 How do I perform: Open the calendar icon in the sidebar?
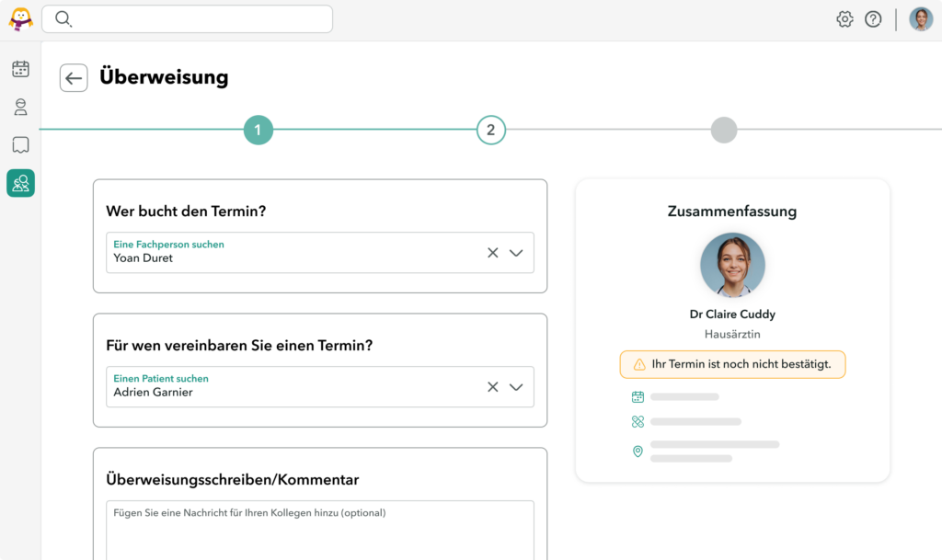(x=20, y=69)
